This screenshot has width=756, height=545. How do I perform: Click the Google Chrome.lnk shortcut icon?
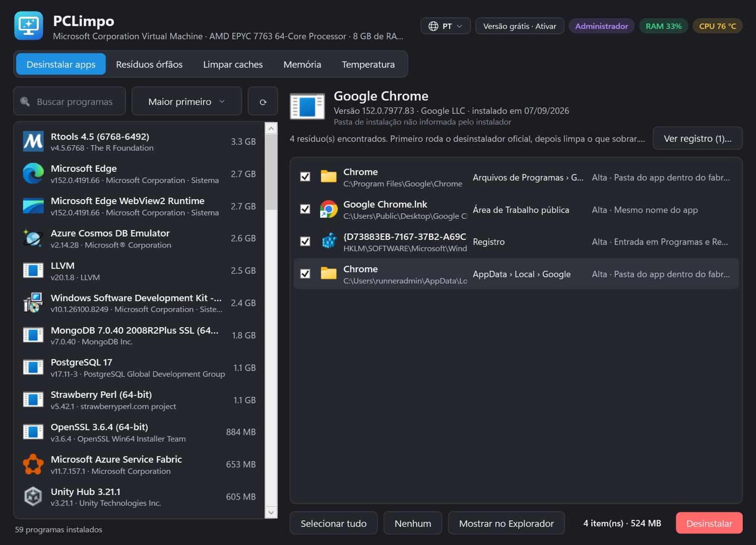329,209
